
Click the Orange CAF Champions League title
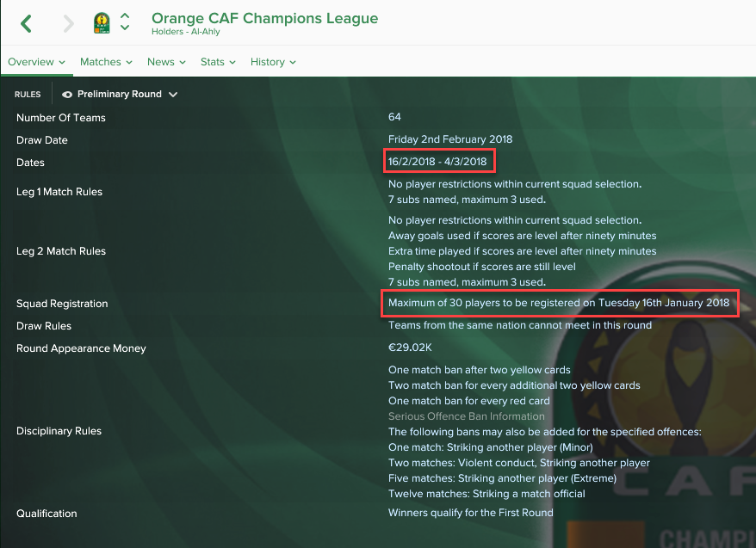coord(264,18)
